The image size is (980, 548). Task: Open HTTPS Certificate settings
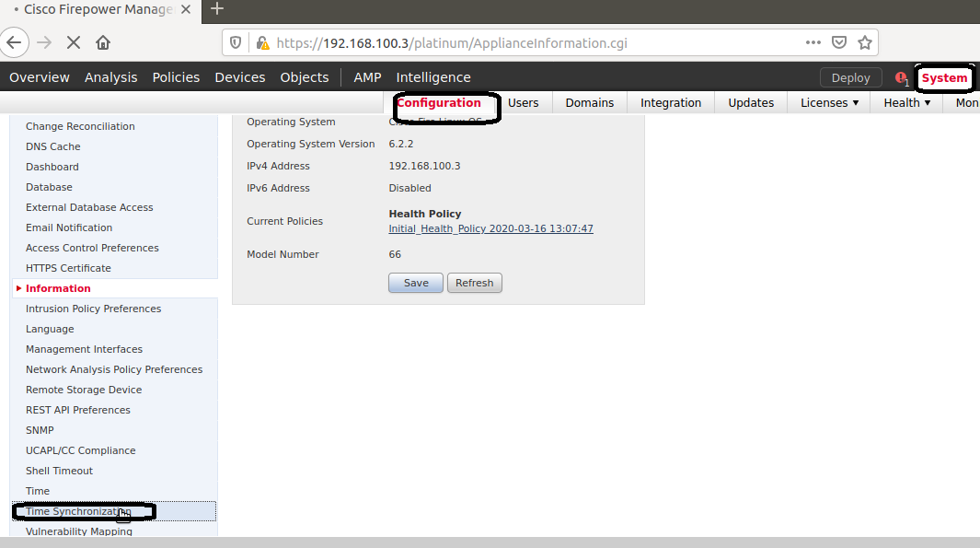68,268
